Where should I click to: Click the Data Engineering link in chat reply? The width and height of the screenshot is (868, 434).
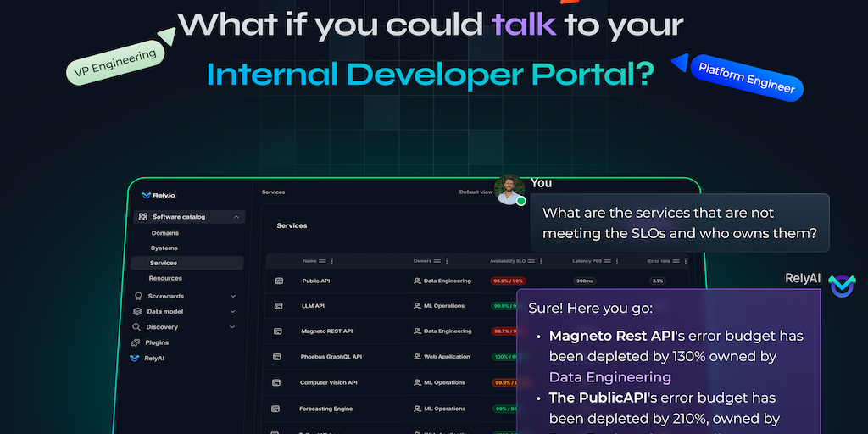click(x=609, y=377)
